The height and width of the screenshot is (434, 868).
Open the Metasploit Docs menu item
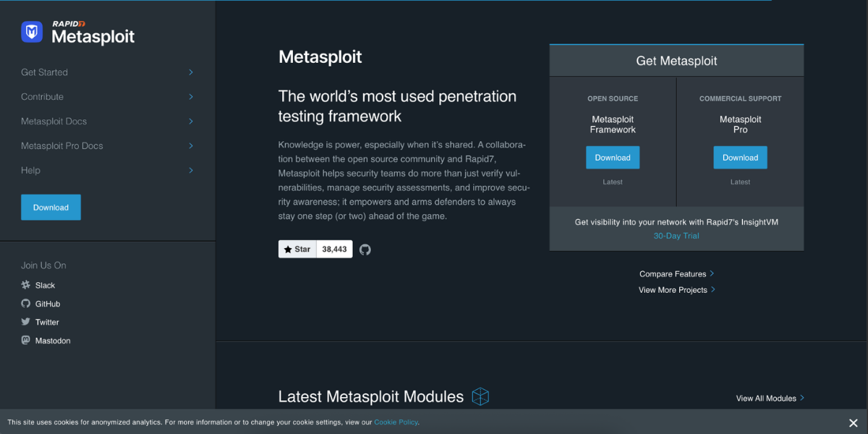point(54,122)
